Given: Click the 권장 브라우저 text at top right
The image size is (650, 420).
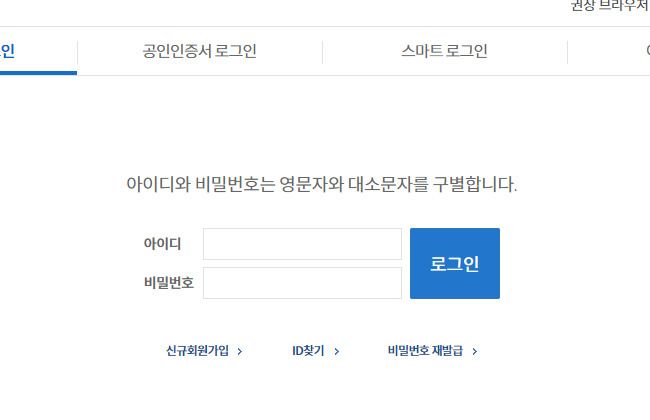Looking at the screenshot, I should tap(610, 5).
